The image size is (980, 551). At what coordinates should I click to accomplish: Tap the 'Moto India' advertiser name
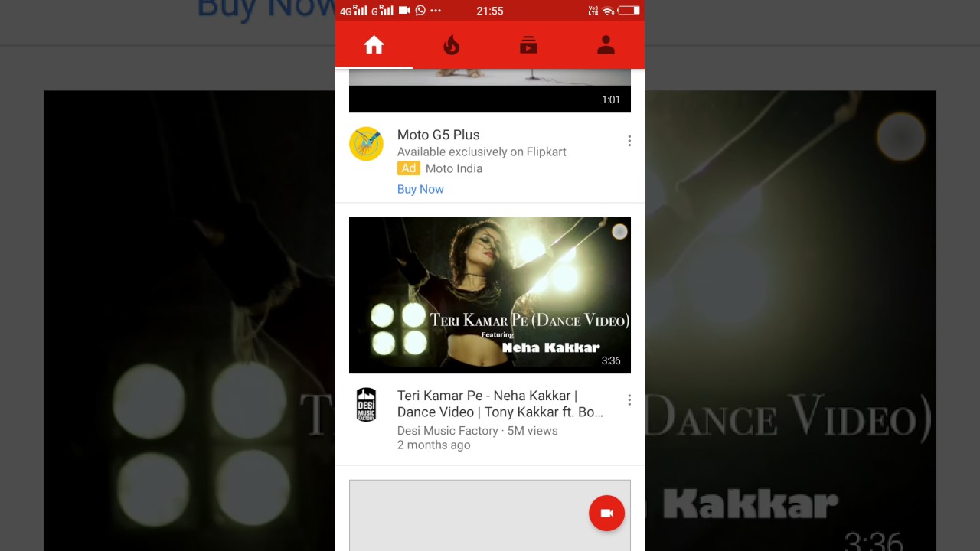[454, 168]
